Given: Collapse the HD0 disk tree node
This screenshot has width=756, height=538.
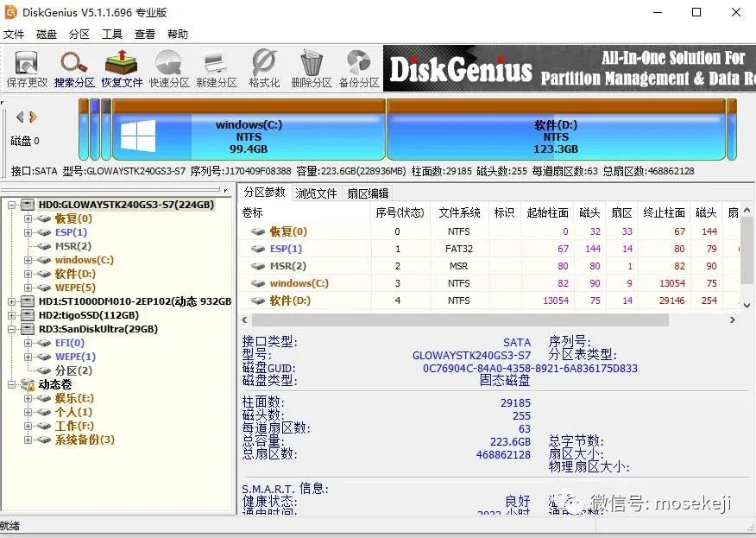Looking at the screenshot, I should tap(11, 205).
